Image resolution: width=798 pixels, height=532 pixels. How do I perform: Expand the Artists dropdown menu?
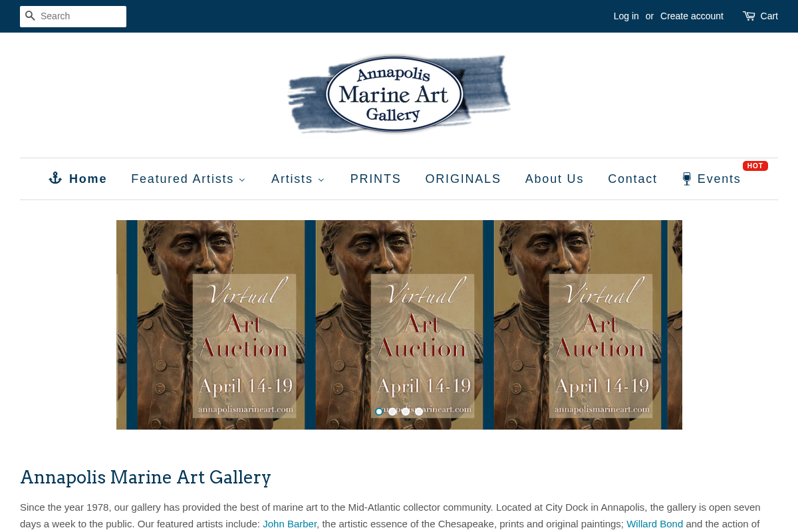297,178
